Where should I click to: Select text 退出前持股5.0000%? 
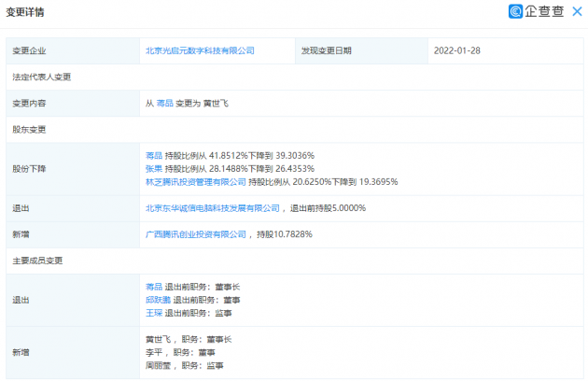tap(328, 208)
